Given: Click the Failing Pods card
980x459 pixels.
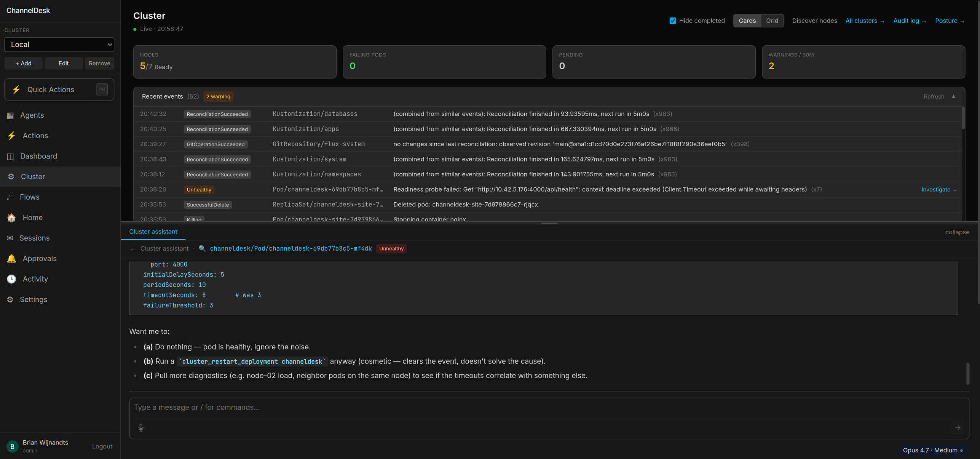Looking at the screenshot, I should click(x=444, y=62).
